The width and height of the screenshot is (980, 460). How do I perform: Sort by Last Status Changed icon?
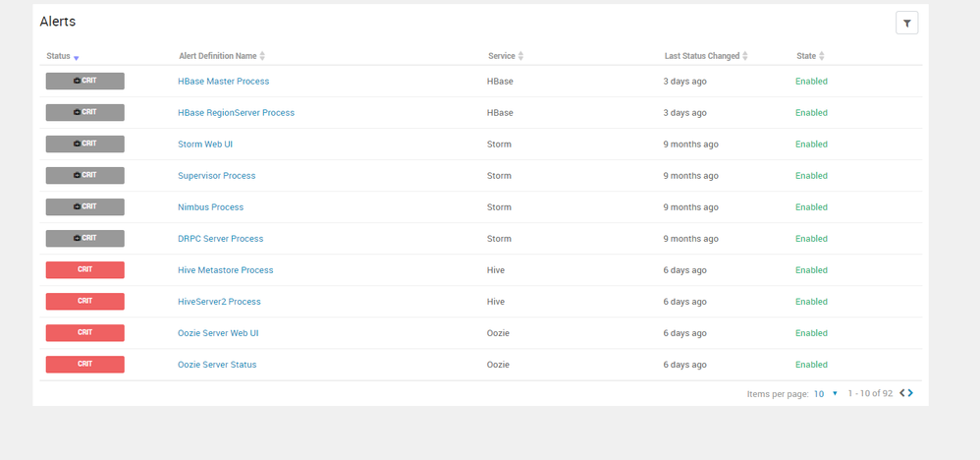click(x=746, y=56)
